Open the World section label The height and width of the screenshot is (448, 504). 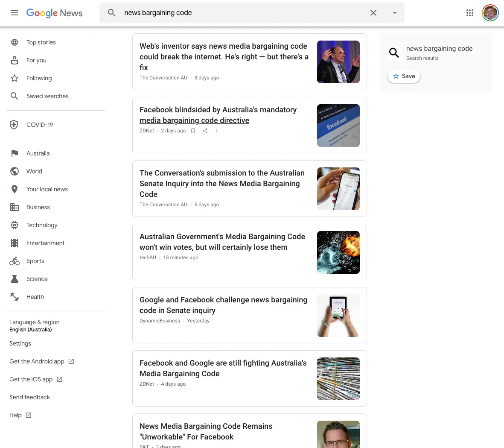click(x=35, y=171)
